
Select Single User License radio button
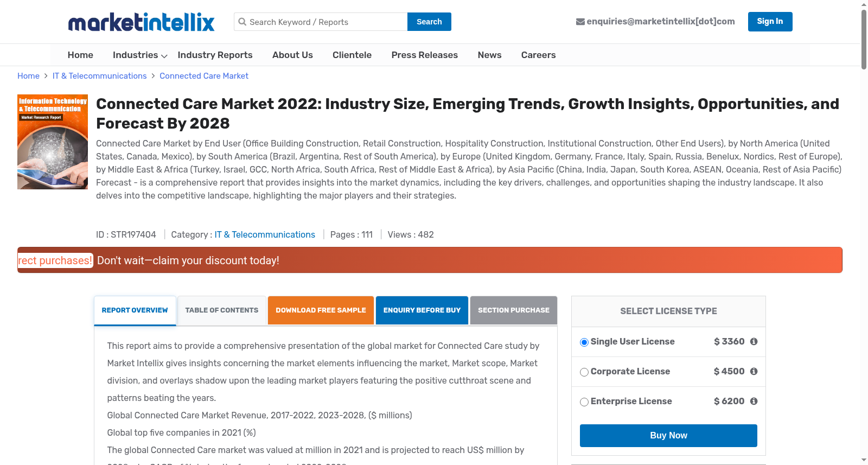[584, 342]
